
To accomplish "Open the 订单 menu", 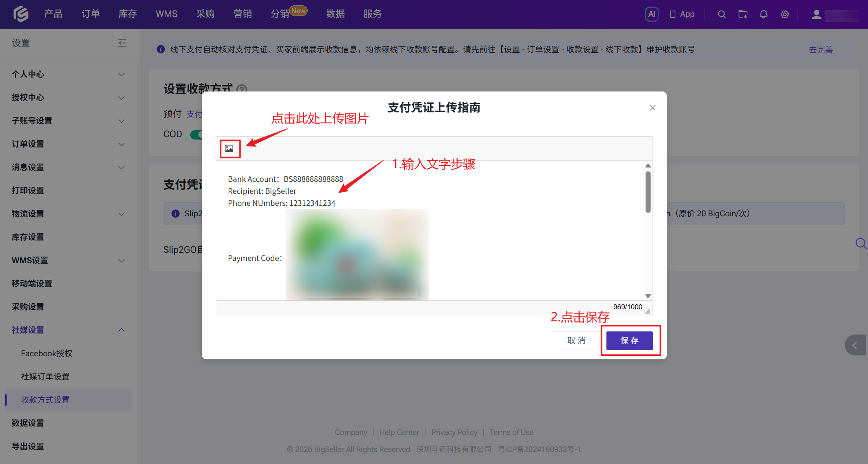I will (x=91, y=14).
